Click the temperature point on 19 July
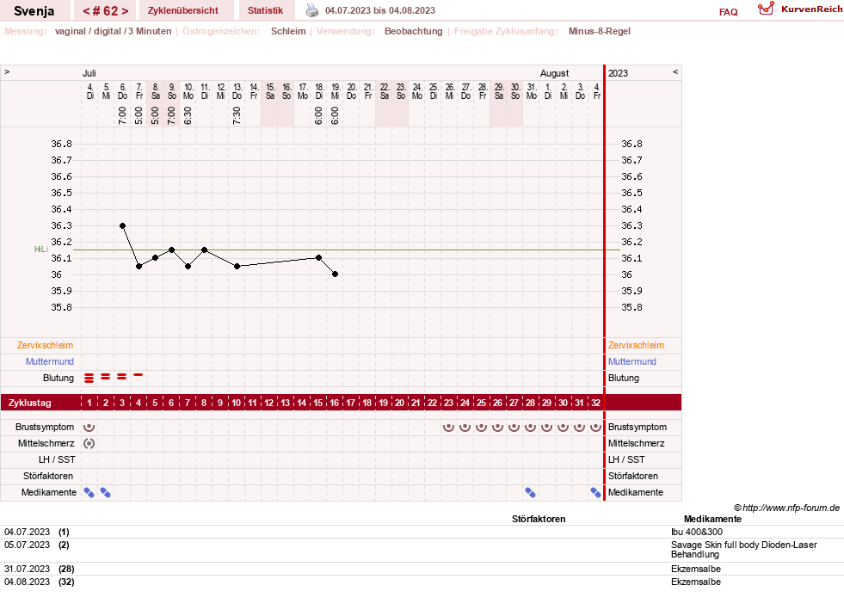Viewport: 844px width, 616px height. (335, 274)
